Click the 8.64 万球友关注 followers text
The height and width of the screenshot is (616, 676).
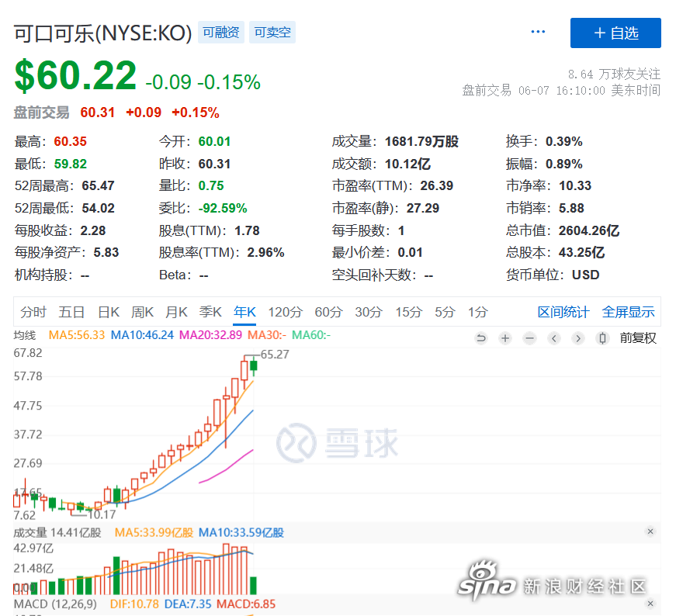click(x=614, y=74)
